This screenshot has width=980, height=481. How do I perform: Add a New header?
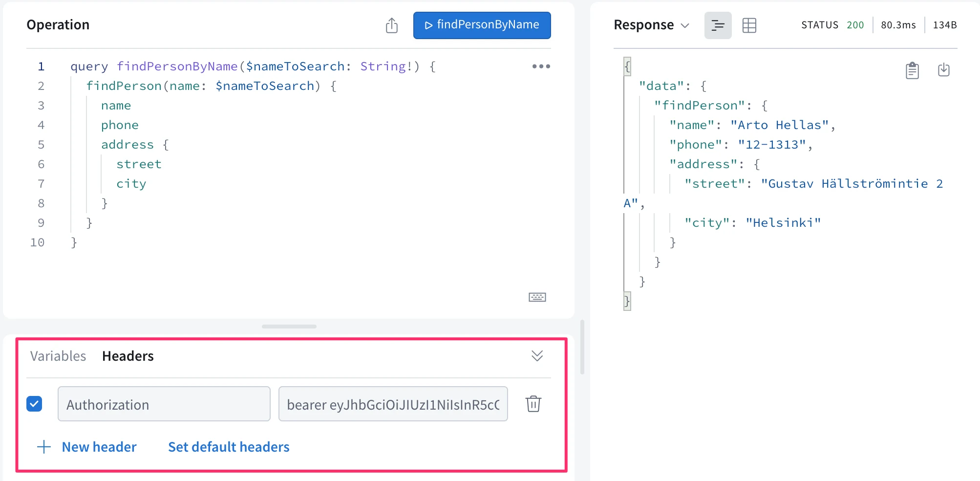(x=99, y=447)
